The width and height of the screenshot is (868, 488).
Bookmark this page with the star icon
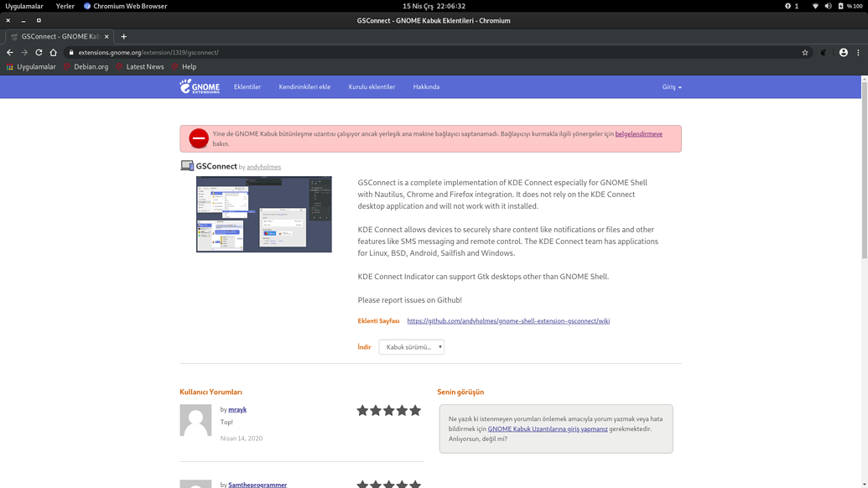tap(805, 52)
